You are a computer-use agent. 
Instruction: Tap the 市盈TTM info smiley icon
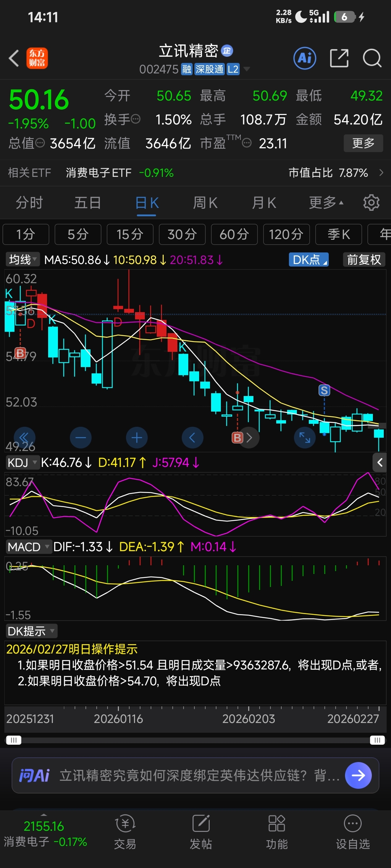coord(247,143)
